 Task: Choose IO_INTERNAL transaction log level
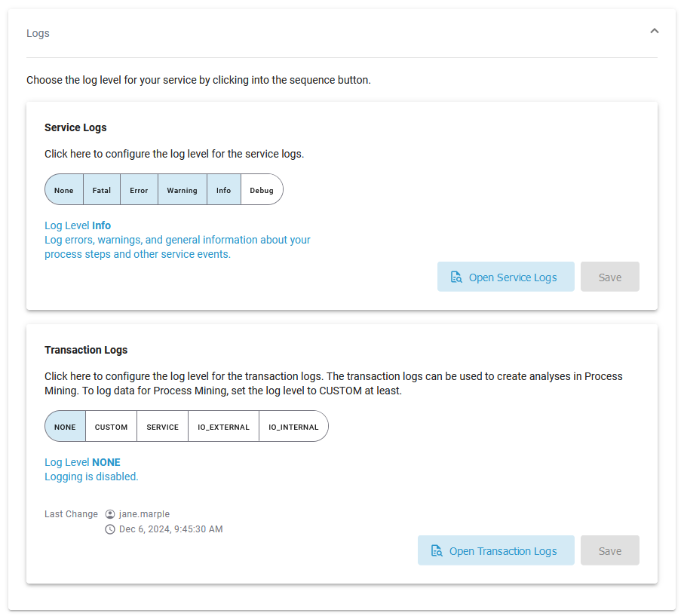293,427
